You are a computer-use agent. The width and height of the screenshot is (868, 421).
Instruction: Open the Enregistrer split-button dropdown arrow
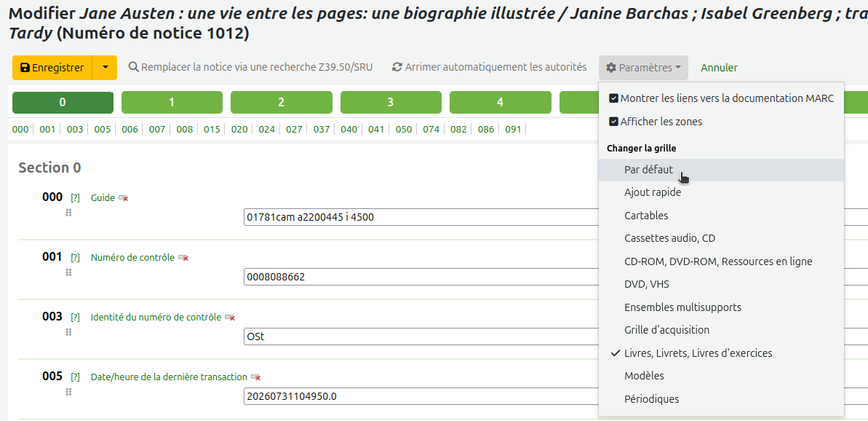tap(105, 68)
